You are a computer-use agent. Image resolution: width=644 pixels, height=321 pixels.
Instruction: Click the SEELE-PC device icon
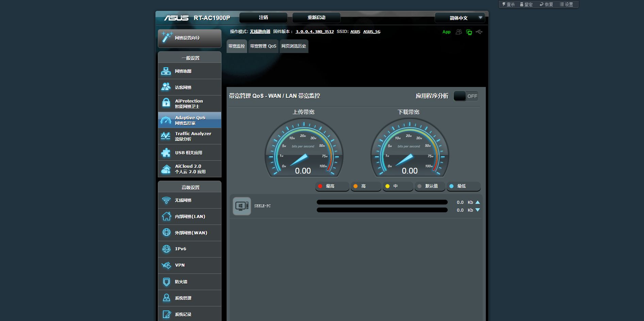click(242, 206)
